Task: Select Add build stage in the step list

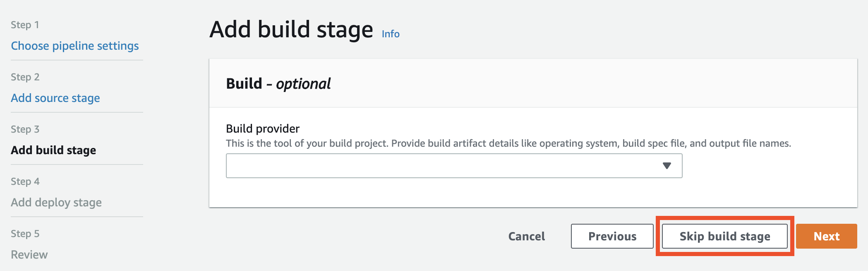Action: pos(53,150)
